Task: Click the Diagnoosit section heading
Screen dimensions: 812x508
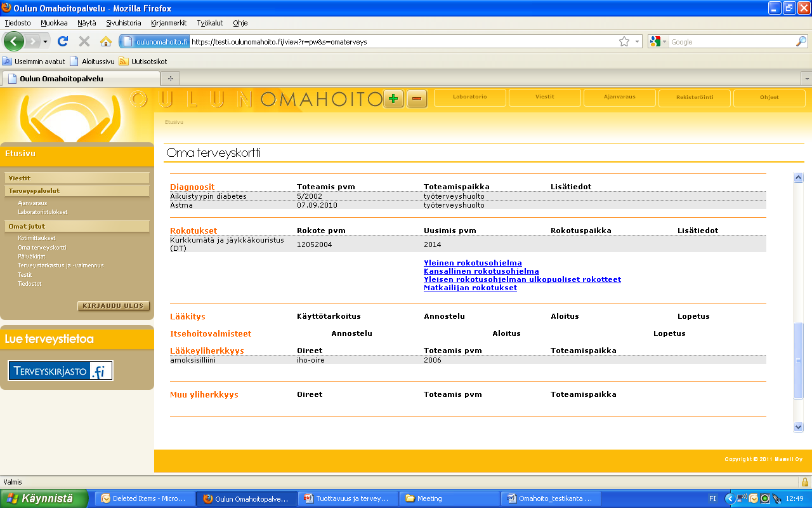Action: (192, 187)
